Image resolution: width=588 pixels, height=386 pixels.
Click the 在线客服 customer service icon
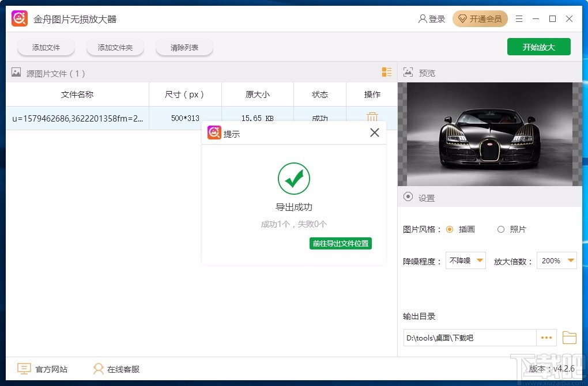pos(98,369)
